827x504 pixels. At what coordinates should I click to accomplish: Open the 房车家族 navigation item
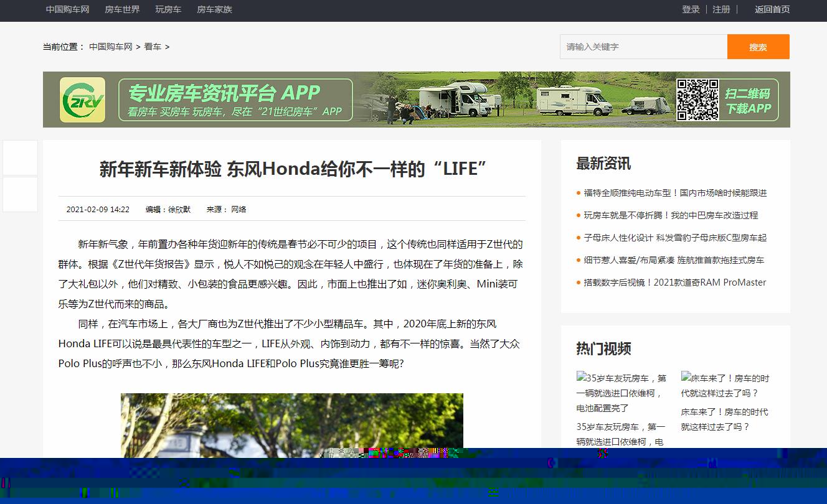pos(214,9)
